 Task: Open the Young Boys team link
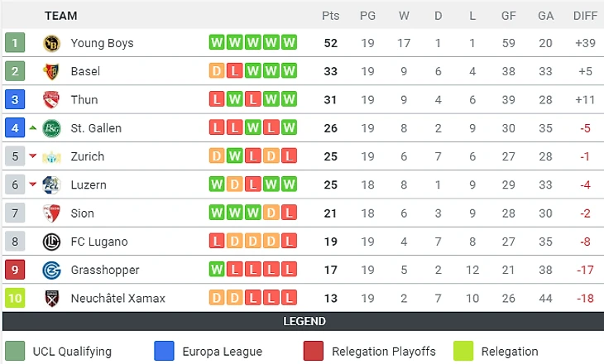[102, 43]
